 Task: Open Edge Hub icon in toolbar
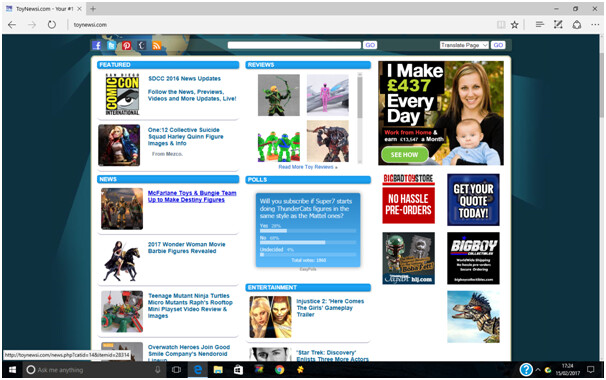[540, 25]
